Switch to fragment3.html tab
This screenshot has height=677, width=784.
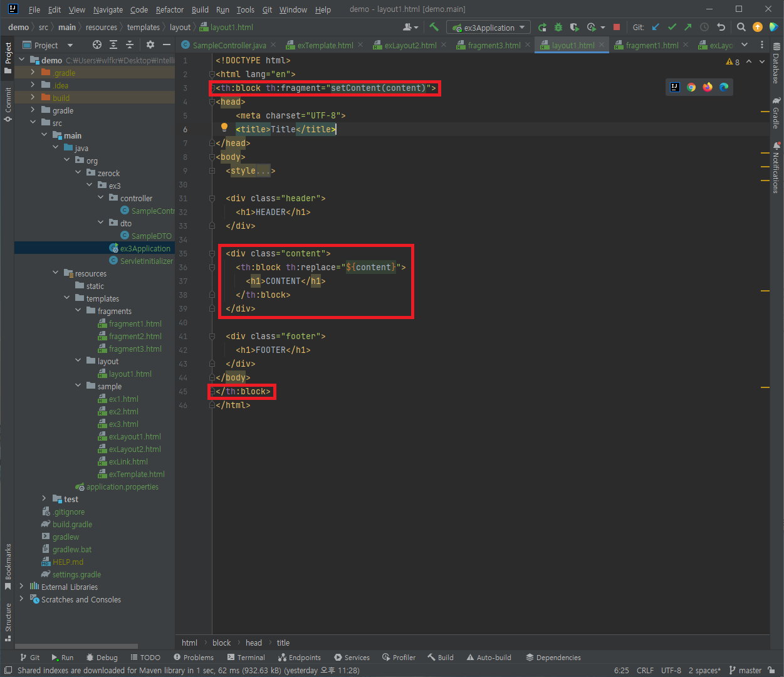(x=494, y=45)
